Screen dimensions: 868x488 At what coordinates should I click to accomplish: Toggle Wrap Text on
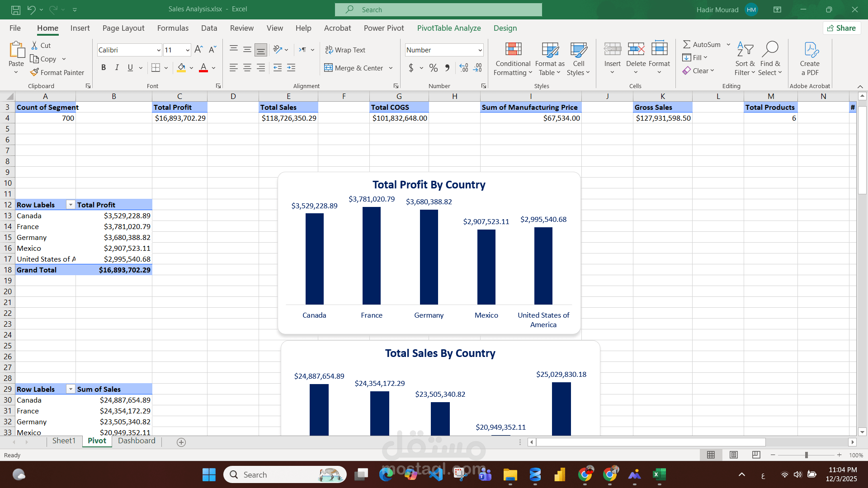click(x=345, y=50)
